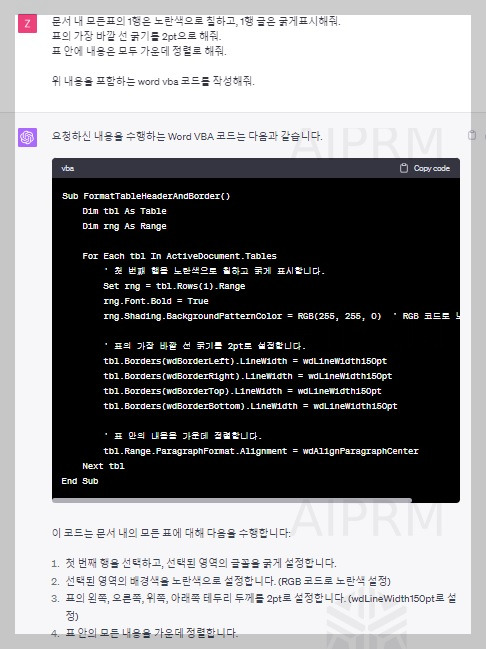This screenshot has height=649, width=486.
Task: Click the vba language label
Action: tap(67, 168)
